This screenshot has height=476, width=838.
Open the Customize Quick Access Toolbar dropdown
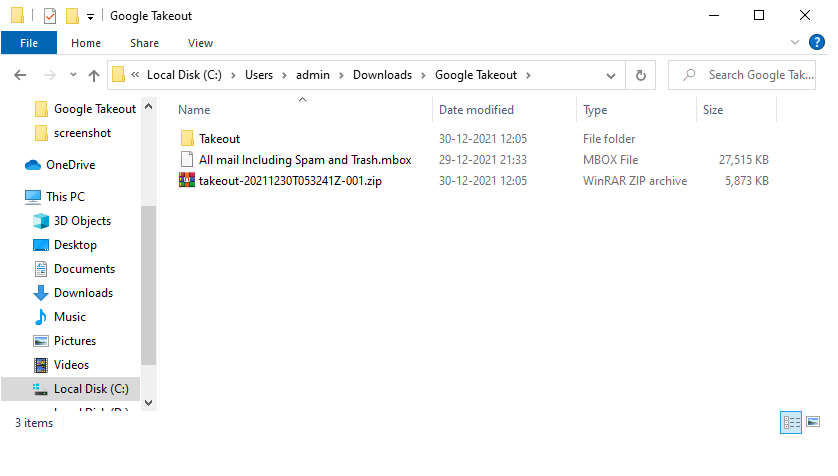click(90, 17)
